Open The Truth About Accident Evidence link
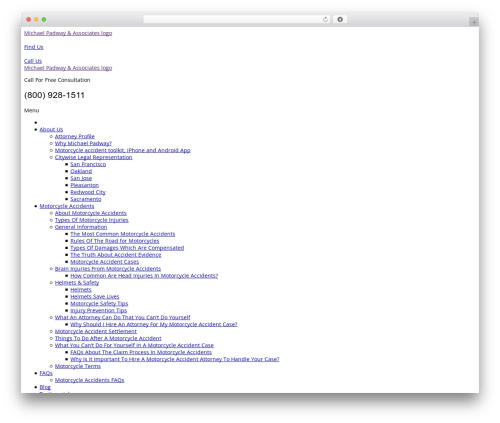 (x=116, y=255)
